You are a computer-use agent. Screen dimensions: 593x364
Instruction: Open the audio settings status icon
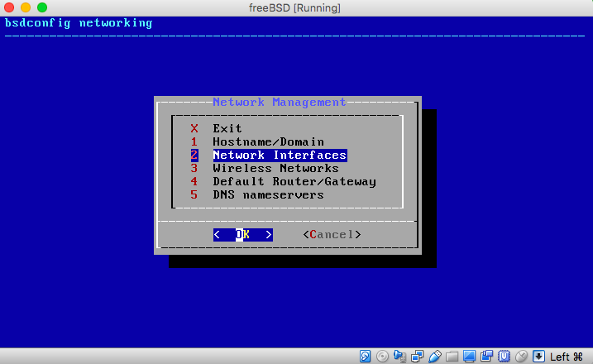pos(399,356)
